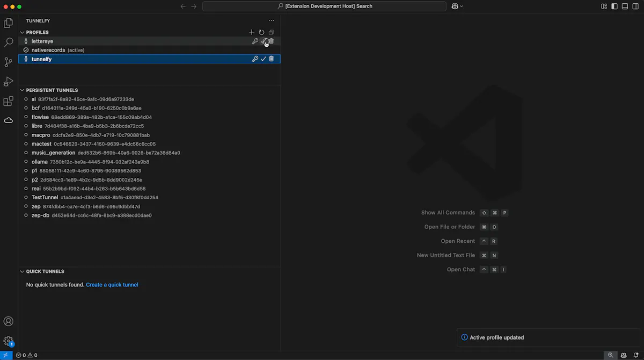Open the Explorer view in the activity bar
The width and height of the screenshot is (644, 360).
[9, 23]
